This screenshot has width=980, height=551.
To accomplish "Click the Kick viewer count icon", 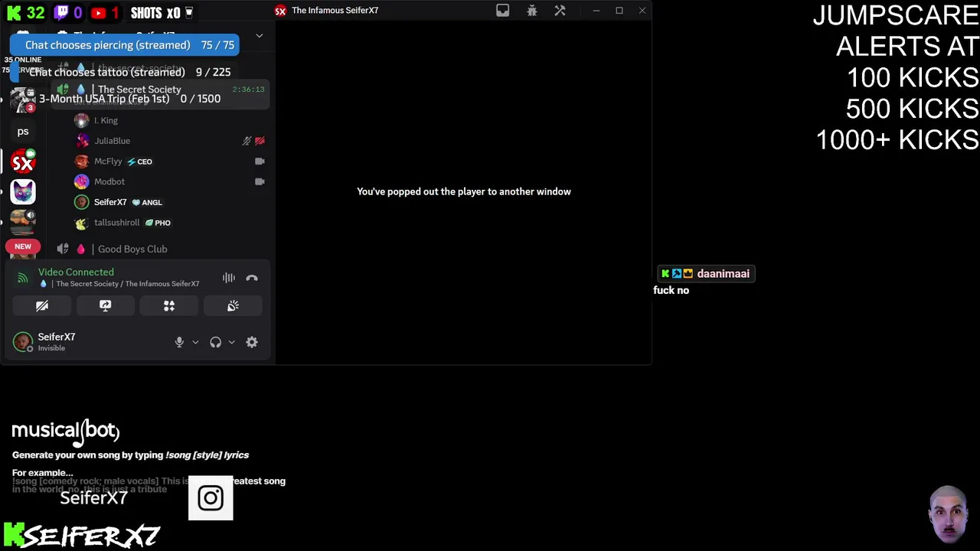I will (14, 13).
